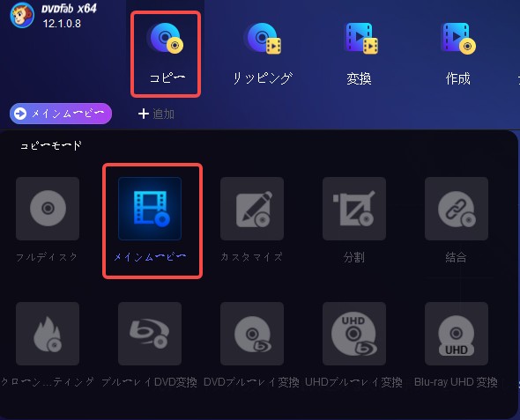Open the メインムービー mode switcher button
Screen dimensions: 520x420
pos(61,114)
